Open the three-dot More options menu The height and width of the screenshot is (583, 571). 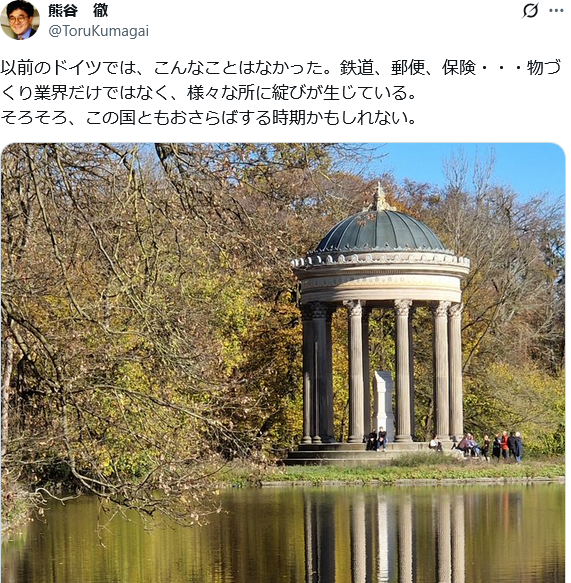(x=557, y=10)
